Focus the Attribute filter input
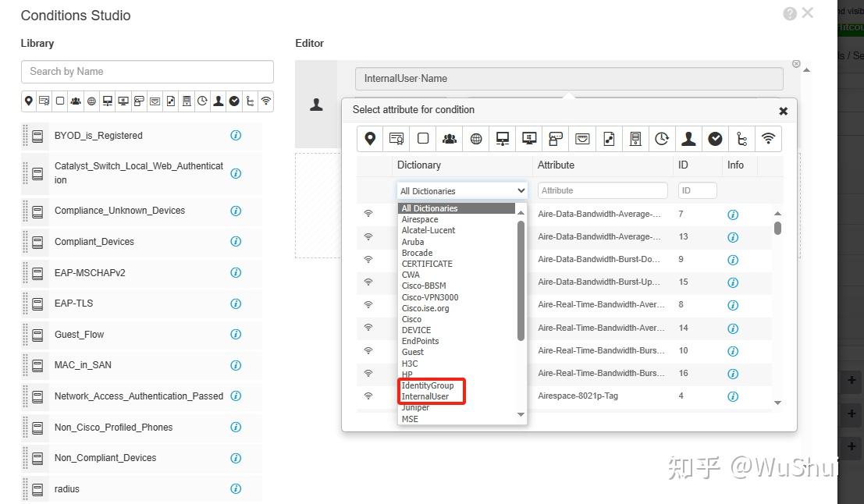 (603, 190)
